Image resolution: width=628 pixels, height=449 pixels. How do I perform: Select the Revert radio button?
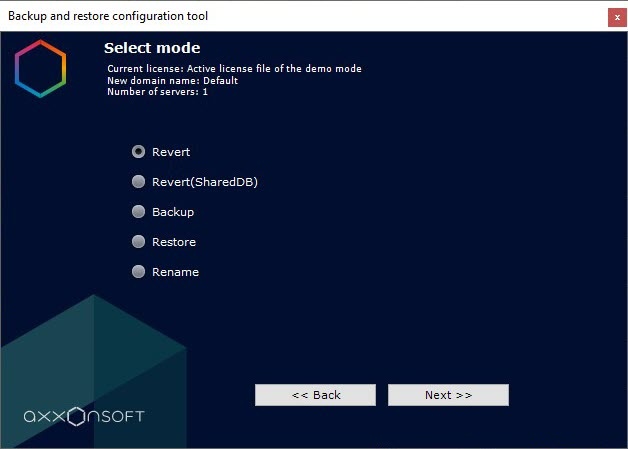point(139,152)
